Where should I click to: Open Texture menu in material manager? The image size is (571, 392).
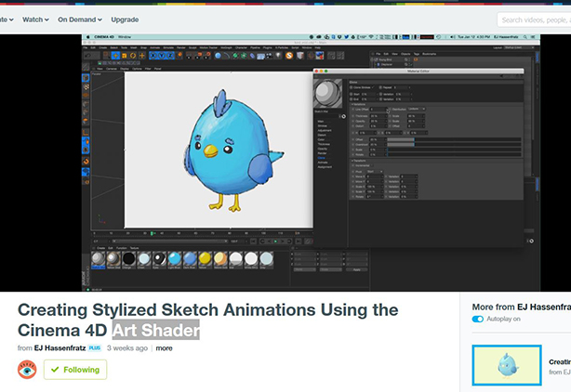[x=134, y=248]
